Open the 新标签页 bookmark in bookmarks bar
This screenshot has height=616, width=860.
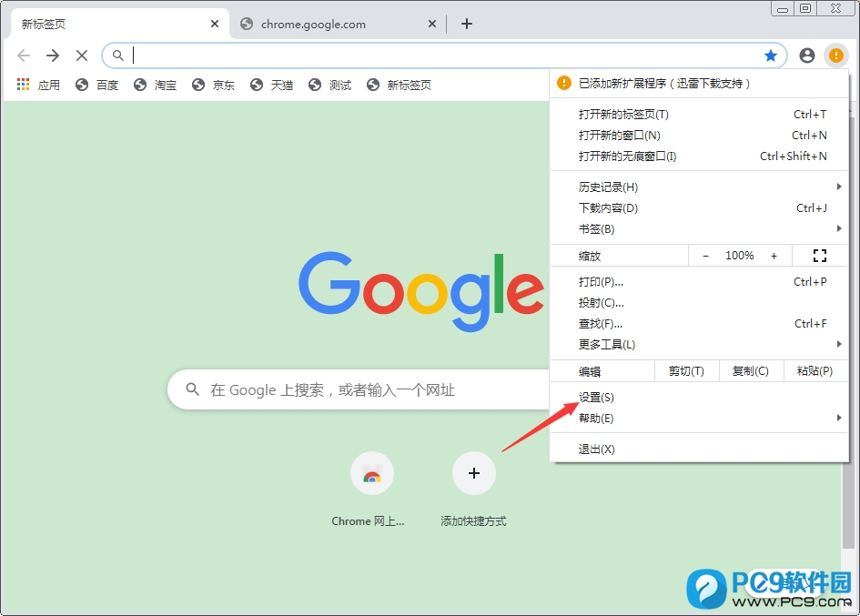(x=399, y=85)
